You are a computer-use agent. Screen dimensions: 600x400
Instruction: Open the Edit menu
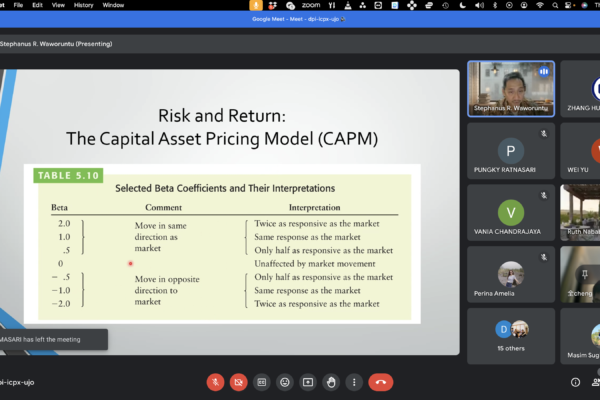[38, 5]
